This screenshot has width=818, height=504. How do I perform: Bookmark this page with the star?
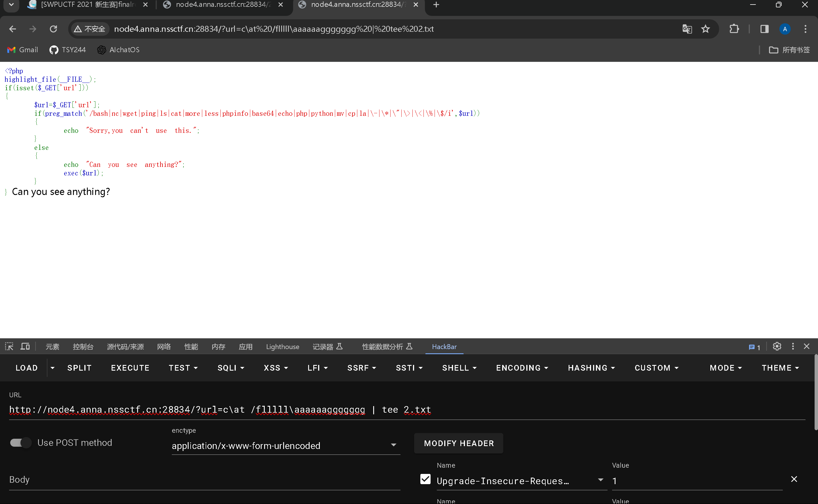[x=705, y=29]
